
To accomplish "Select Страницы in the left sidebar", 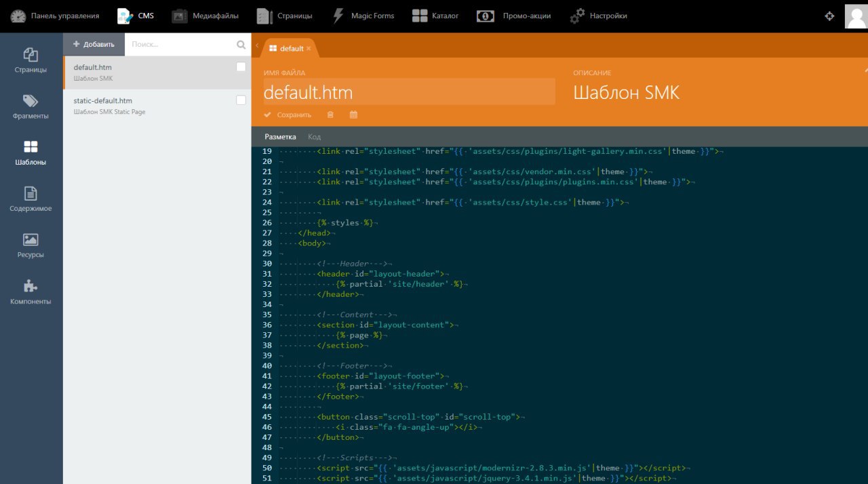I will pyautogui.click(x=31, y=60).
